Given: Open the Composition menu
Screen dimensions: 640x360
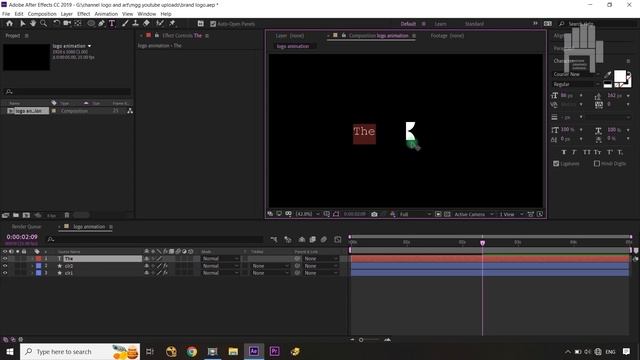Looking at the screenshot, I should tap(42, 14).
